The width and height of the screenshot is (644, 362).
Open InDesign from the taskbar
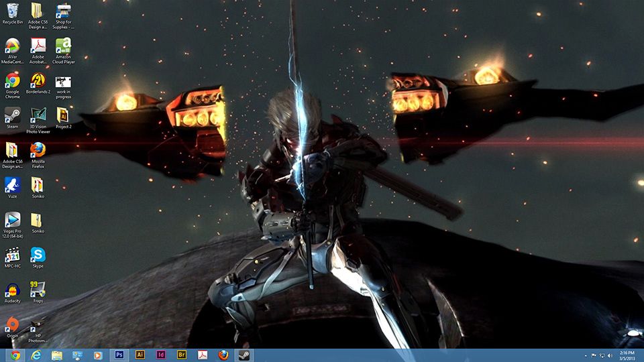pos(160,355)
